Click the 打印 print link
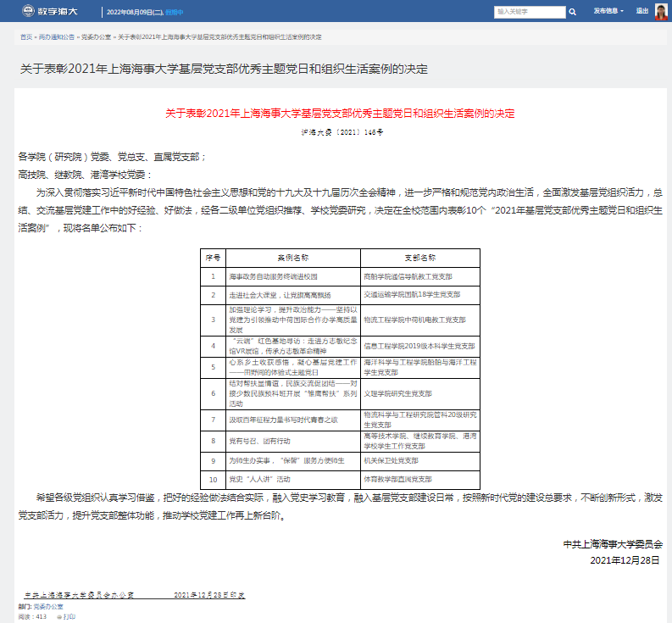Screen dimensions: 672x623 [69, 617]
